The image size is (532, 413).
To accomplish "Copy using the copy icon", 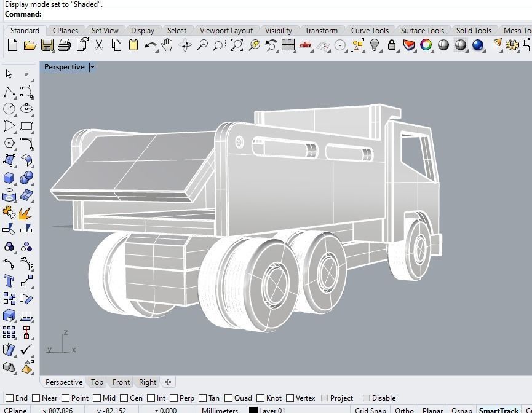I will pyautogui.click(x=116, y=45).
